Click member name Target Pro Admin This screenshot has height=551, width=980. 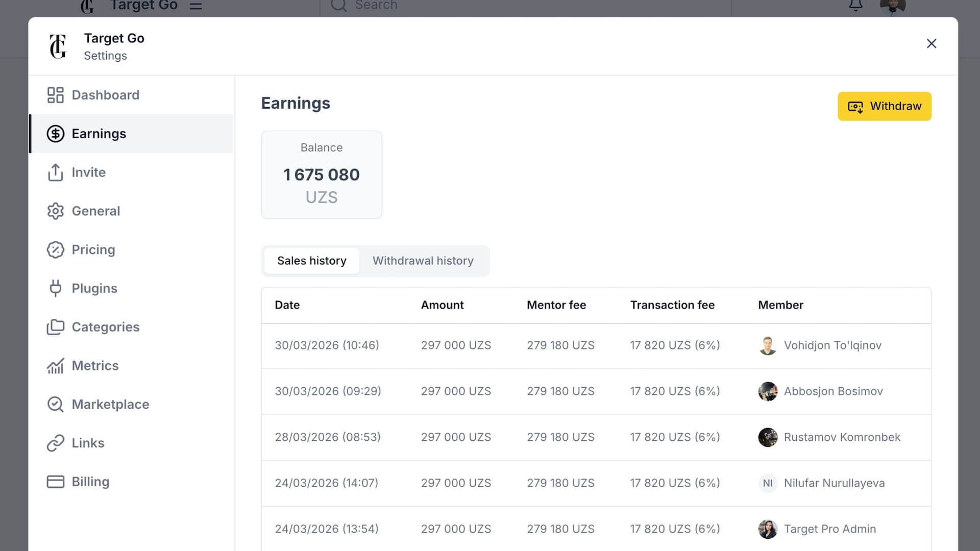(x=830, y=529)
